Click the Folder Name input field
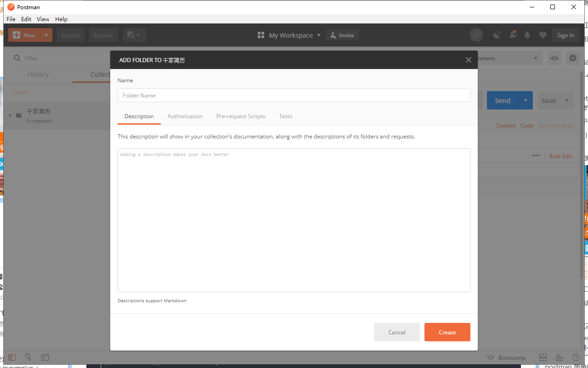588x368 pixels. pyautogui.click(x=294, y=95)
